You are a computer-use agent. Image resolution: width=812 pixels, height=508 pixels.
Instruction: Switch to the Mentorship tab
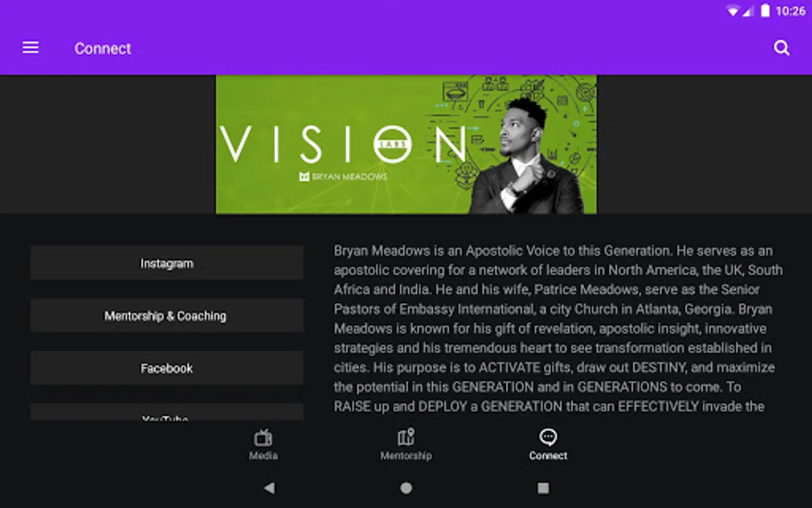[x=406, y=444]
